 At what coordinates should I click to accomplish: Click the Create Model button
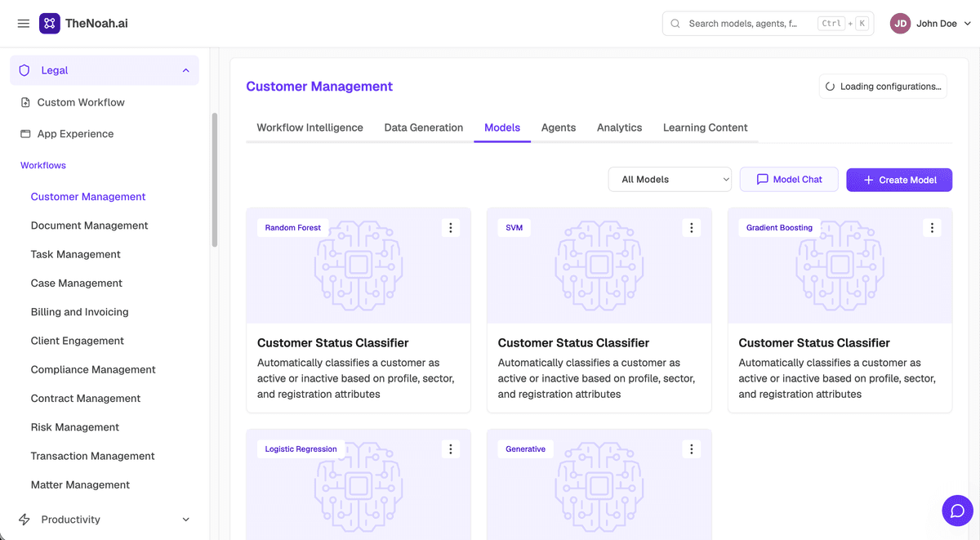[x=899, y=180]
